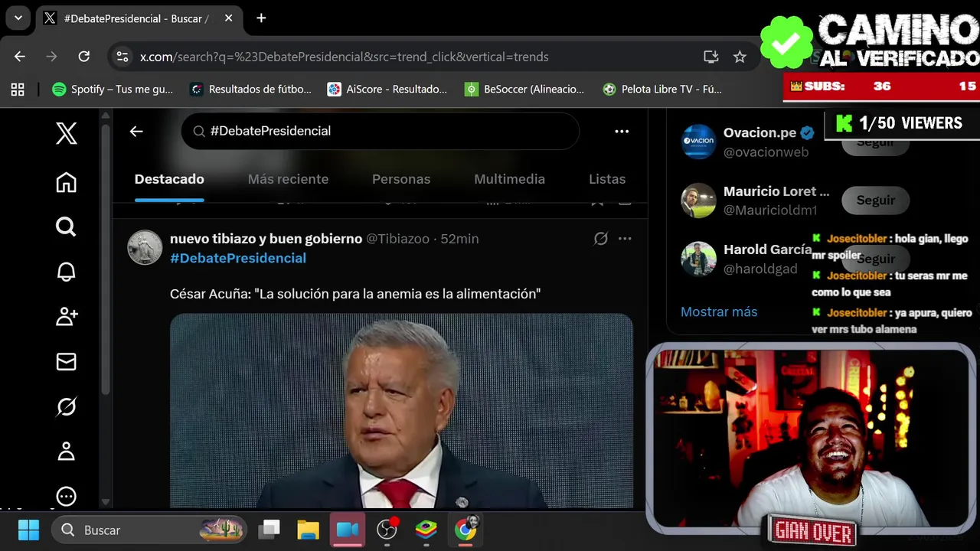Open Resultados de fútbol bookmark
This screenshot has width=980, height=551.
pyautogui.click(x=250, y=90)
